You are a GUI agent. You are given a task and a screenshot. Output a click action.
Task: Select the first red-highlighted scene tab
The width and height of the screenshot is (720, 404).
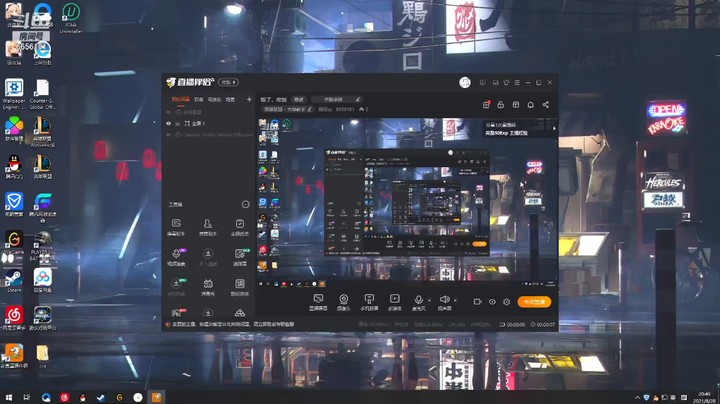click(x=180, y=99)
